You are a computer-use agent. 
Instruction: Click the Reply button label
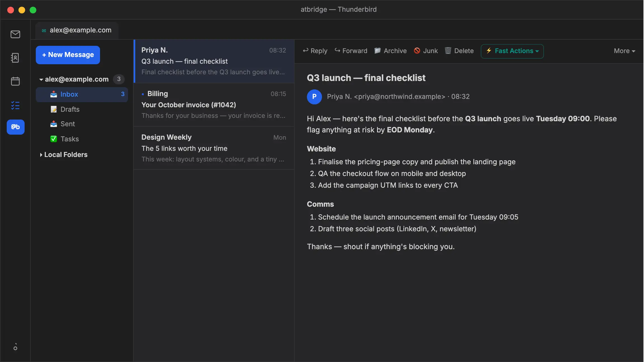[x=319, y=51]
